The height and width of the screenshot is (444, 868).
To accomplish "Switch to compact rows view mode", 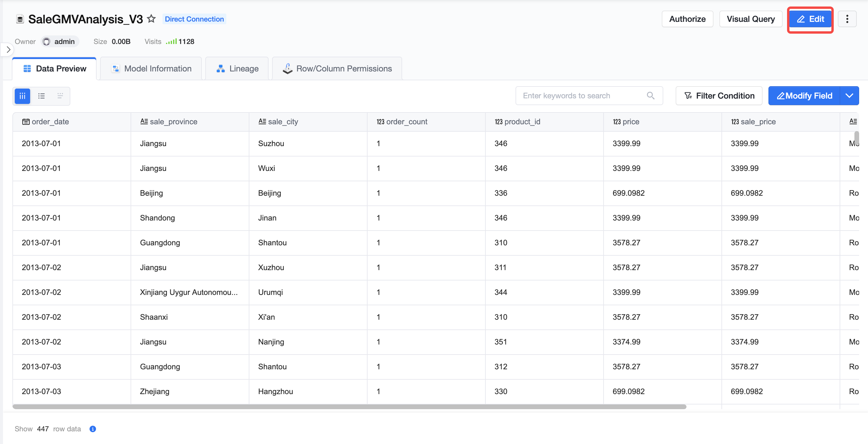I will coord(60,96).
